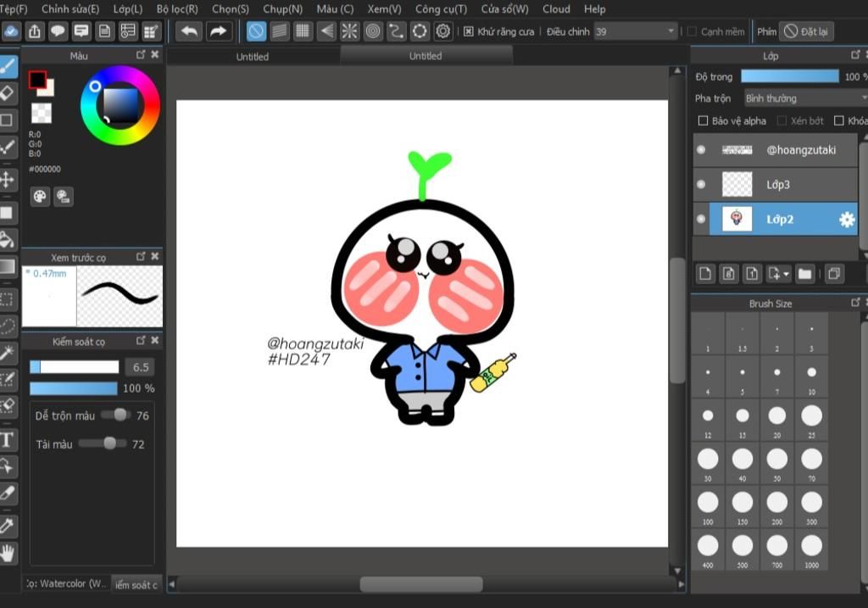Image resolution: width=868 pixels, height=608 pixels.
Task: Open Lớp2 layer settings gear
Action: coord(847,220)
